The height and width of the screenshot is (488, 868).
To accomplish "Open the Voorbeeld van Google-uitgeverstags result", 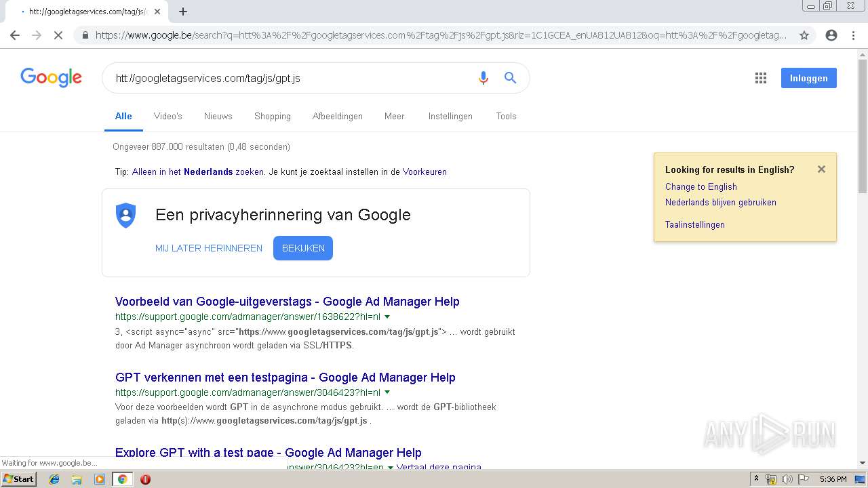I will (x=288, y=302).
